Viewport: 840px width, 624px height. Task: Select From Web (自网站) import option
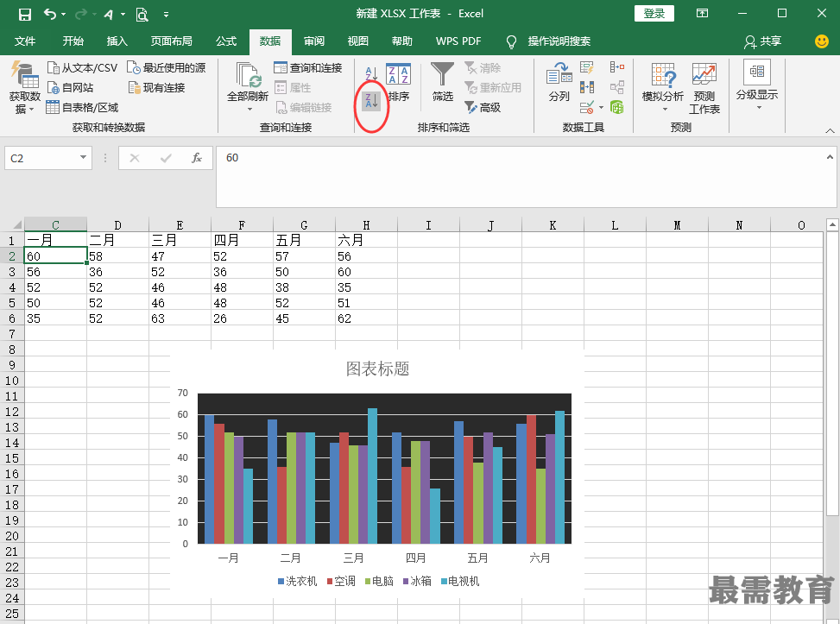70,88
